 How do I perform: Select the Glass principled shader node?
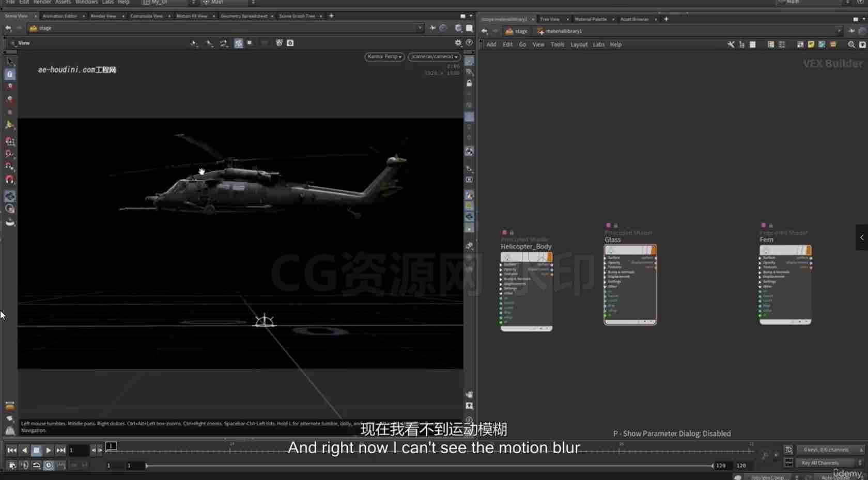pos(630,285)
